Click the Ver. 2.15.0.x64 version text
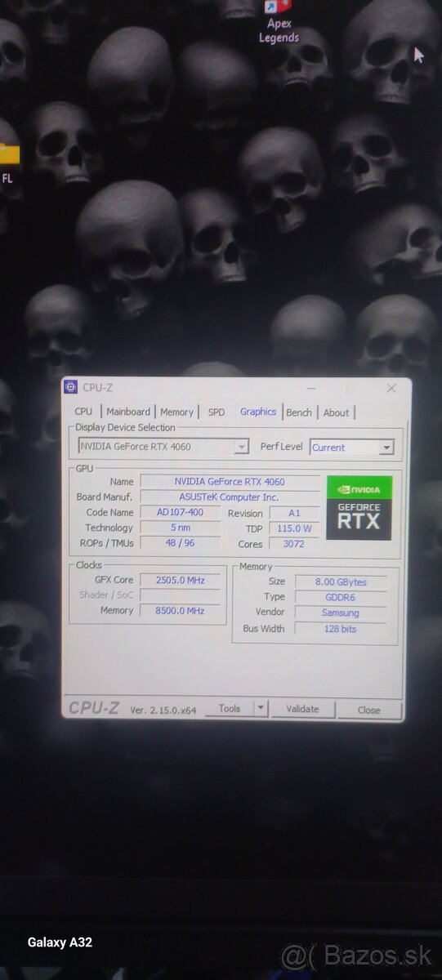Image resolution: width=442 pixels, height=980 pixels. click(163, 710)
